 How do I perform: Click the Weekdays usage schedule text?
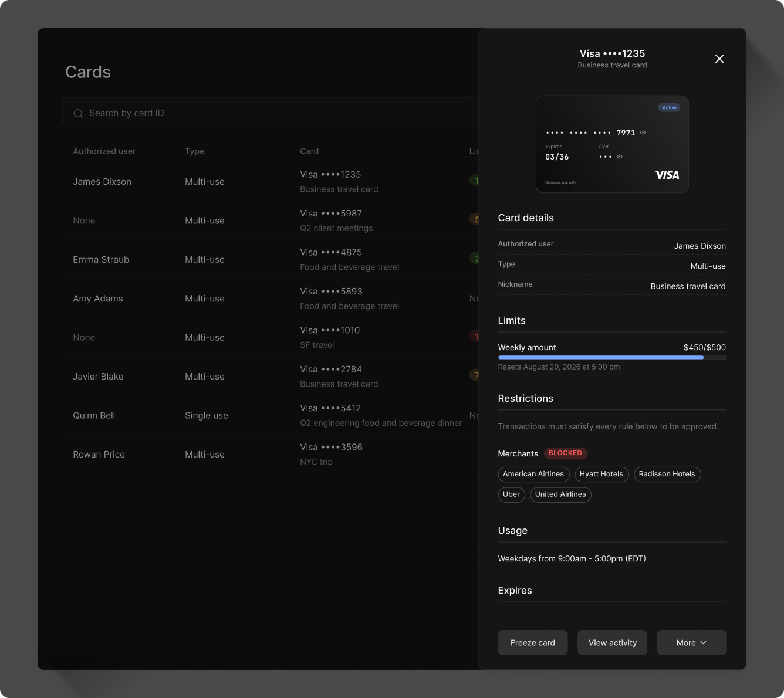[x=572, y=558]
